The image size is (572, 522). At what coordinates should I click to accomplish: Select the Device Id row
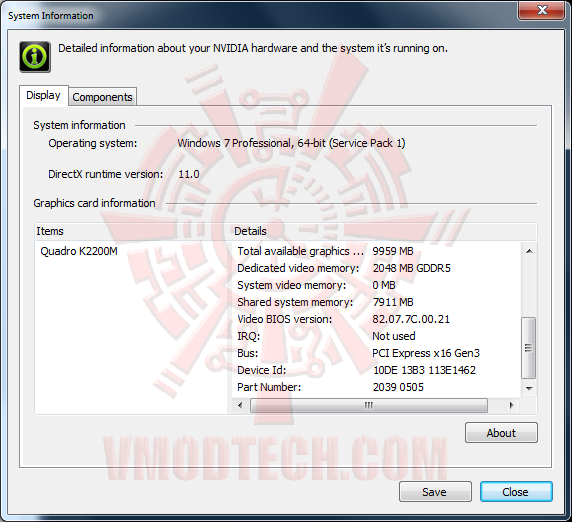coord(376,370)
